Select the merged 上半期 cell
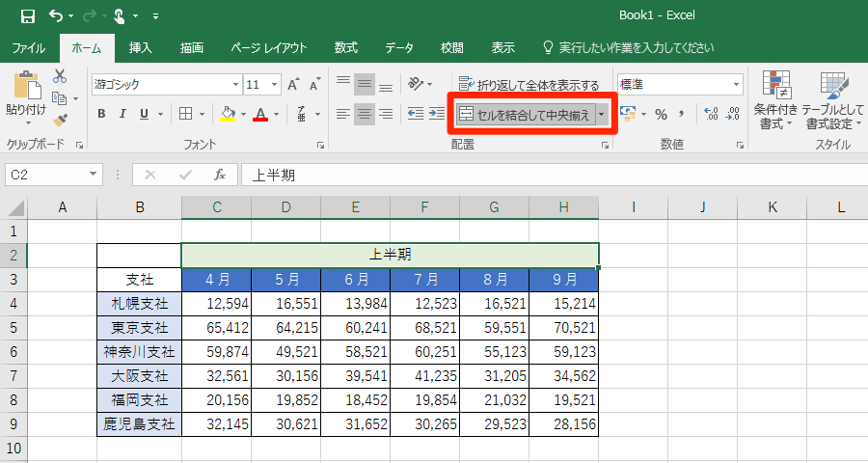 391,256
